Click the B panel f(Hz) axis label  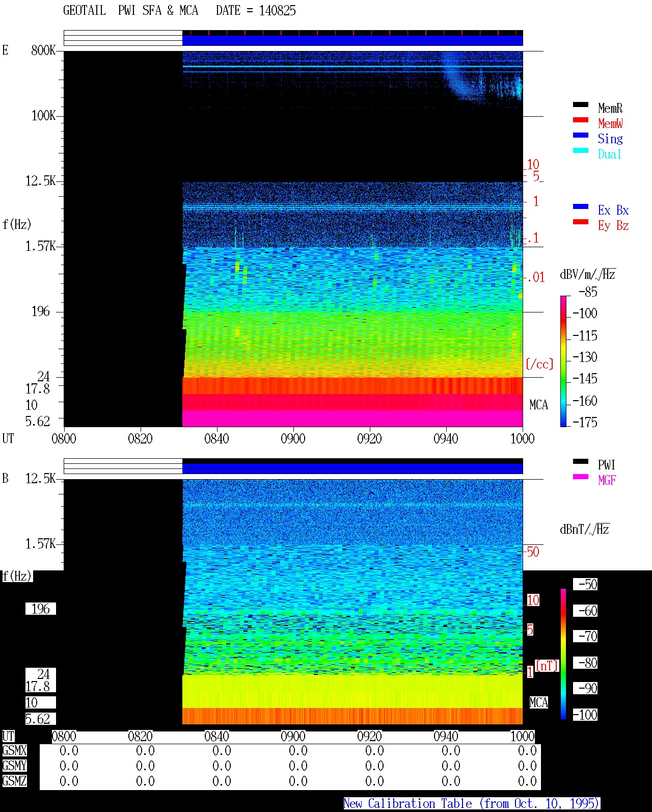[x=17, y=577]
